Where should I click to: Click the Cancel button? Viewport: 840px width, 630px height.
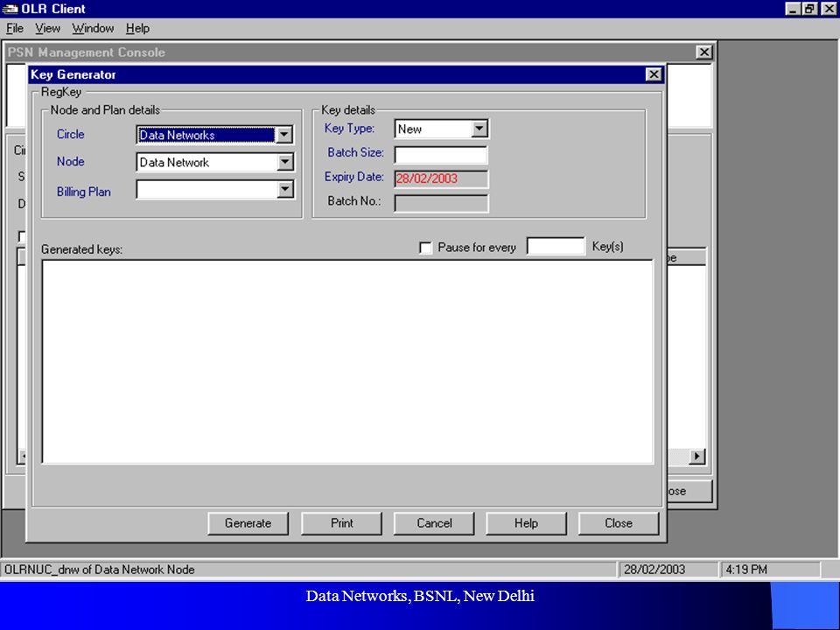(434, 523)
